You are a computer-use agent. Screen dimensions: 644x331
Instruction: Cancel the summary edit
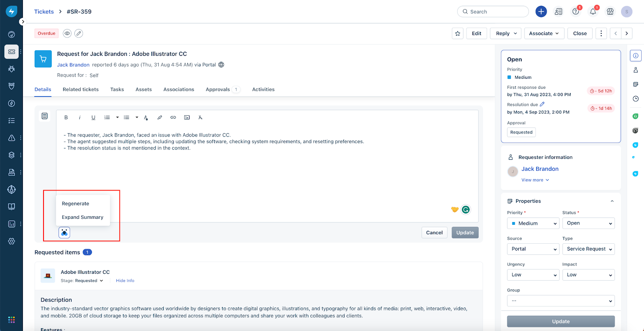coord(434,232)
